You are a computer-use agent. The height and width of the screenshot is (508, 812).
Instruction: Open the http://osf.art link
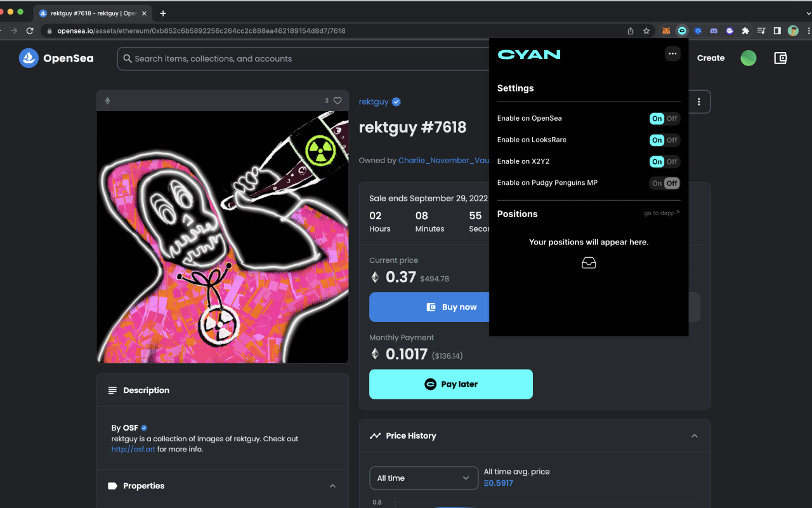pyautogui.click(x=133, y=449)
